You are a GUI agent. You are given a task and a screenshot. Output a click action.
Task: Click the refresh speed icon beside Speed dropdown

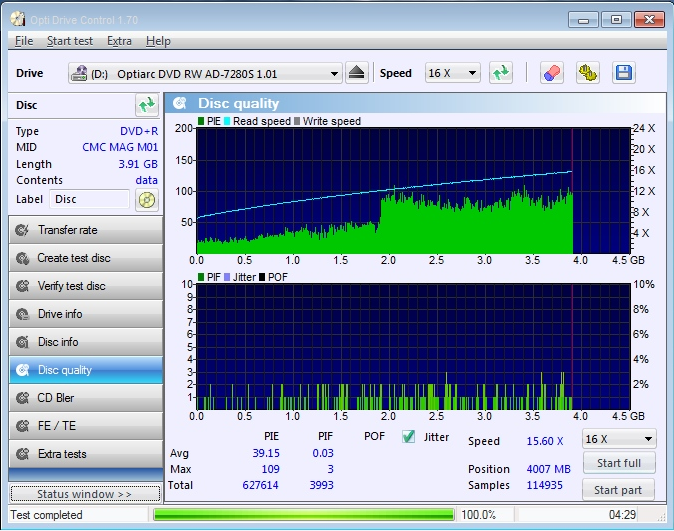click(x=501, y=73)
